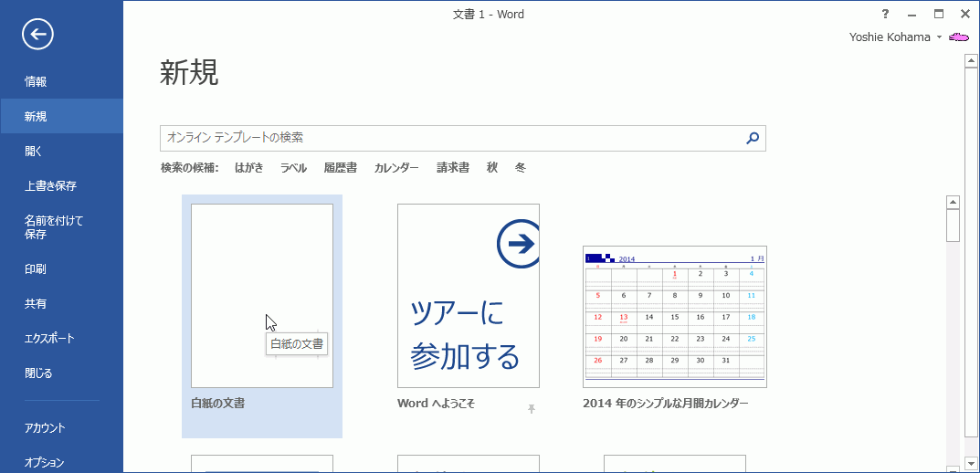The width and height of the screenshot is (980, 473).
Task: Select 新規 in the sidebar
Action: coord(61,116)
